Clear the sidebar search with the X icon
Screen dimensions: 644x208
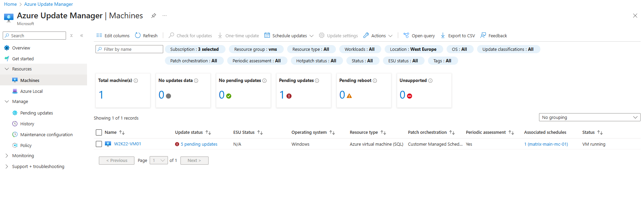pyautogui.click(x=71, y=36)
